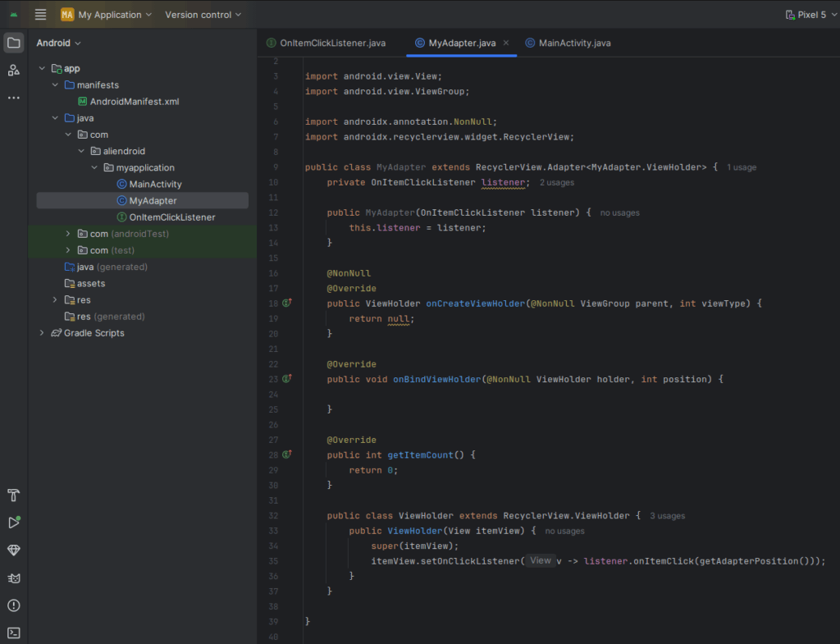
Task: Select the assets folder
Action: (84, 283)
